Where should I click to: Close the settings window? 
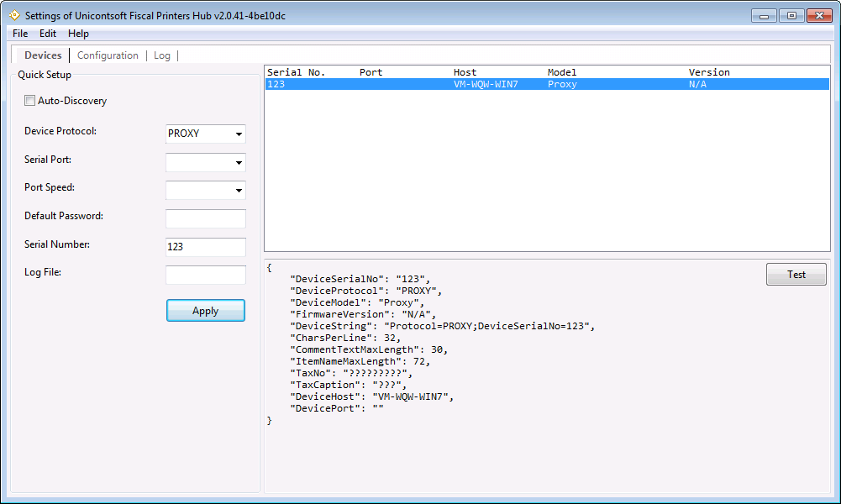819,16
